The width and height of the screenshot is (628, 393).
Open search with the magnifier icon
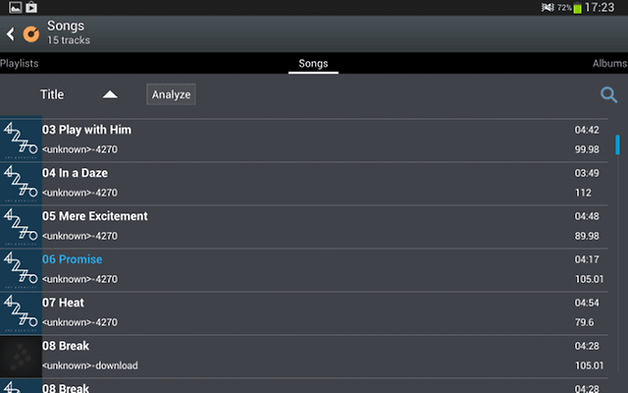pyautogui.click(x=609, y=95)
